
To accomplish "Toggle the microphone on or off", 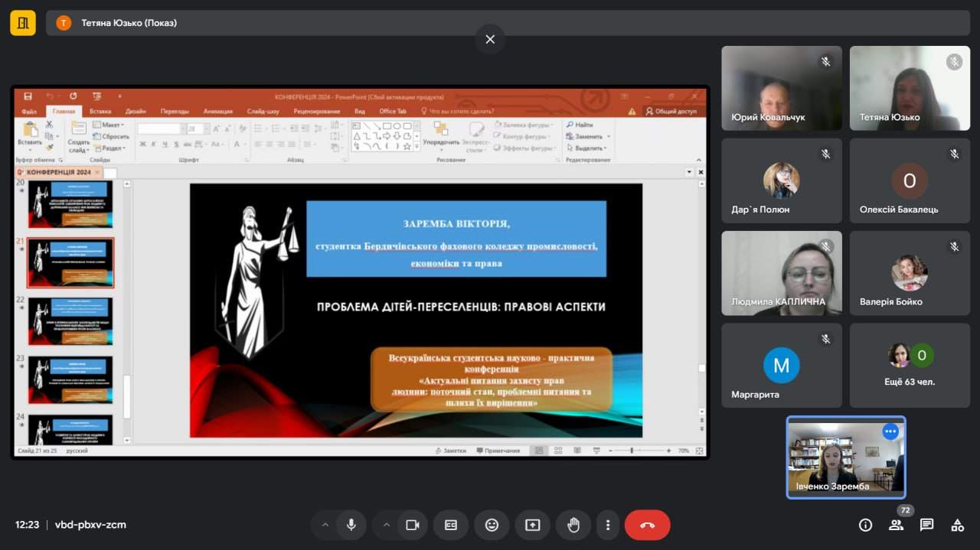I will [351, 525].
